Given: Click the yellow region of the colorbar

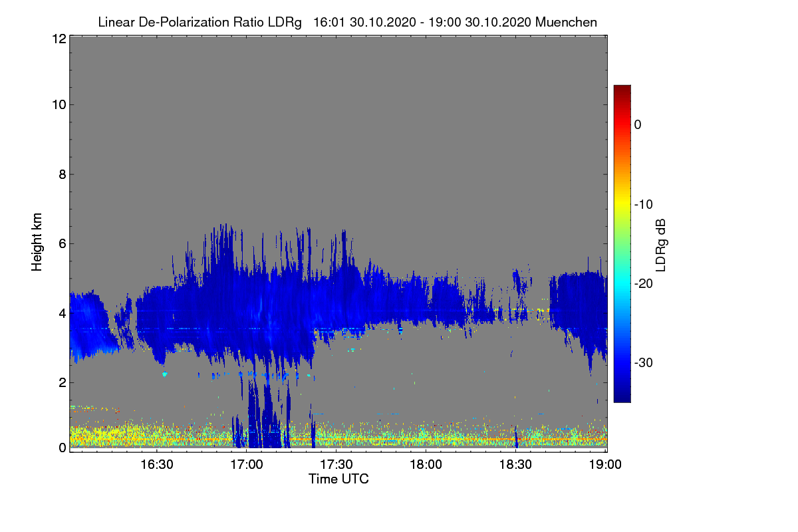Looking at the screenshot, I should pyautogui.click(x=622, y=203).
